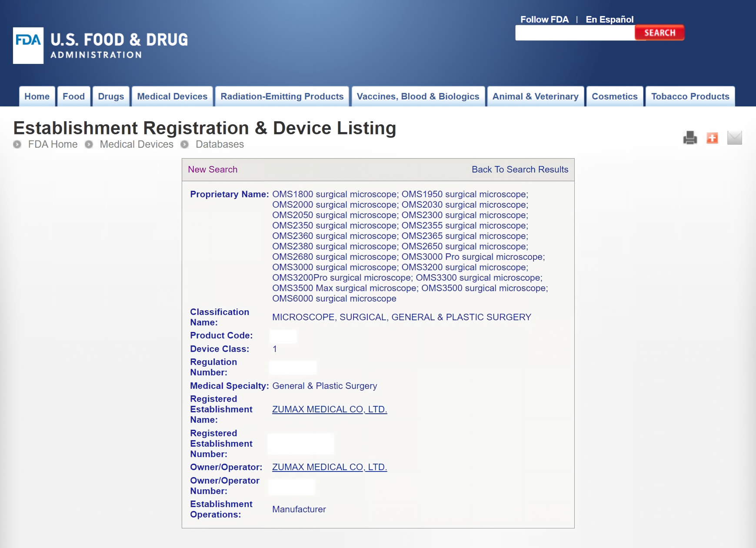Switch to Vaccines, Blood & Biologics tab
Viewport: 756px width, 548px height.
click(x=418, y=96)
